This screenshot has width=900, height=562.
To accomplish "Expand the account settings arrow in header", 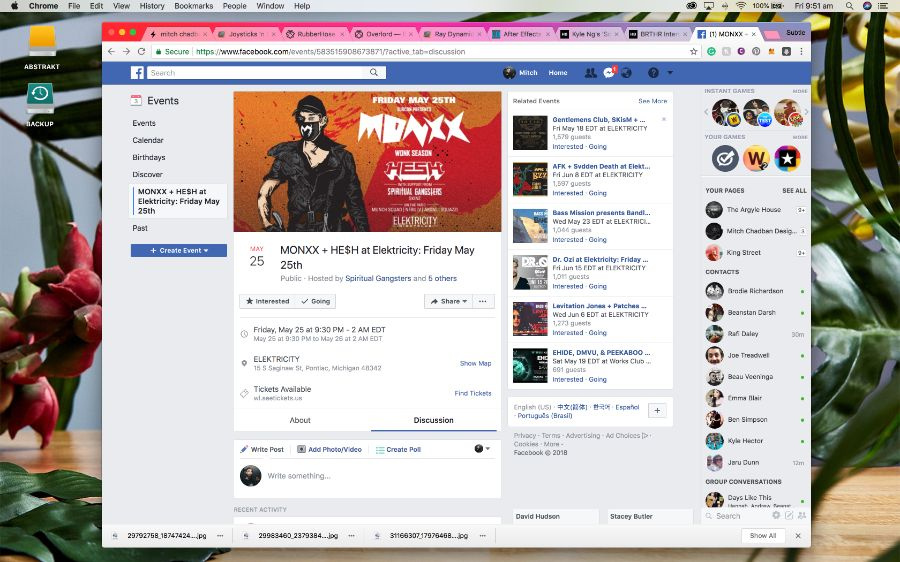I will tap(670, 73).
